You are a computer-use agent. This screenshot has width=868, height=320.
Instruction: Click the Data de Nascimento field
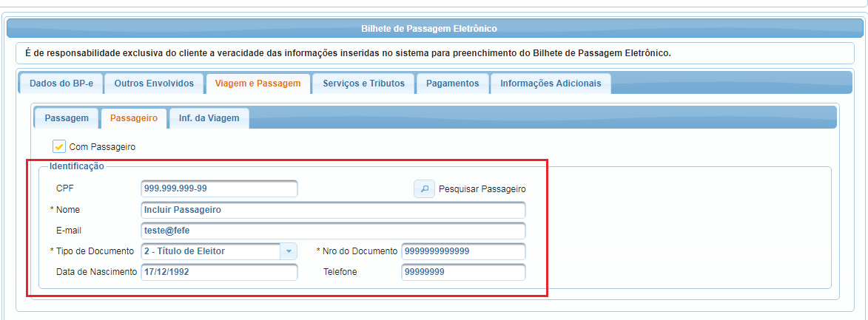[219, 272]
